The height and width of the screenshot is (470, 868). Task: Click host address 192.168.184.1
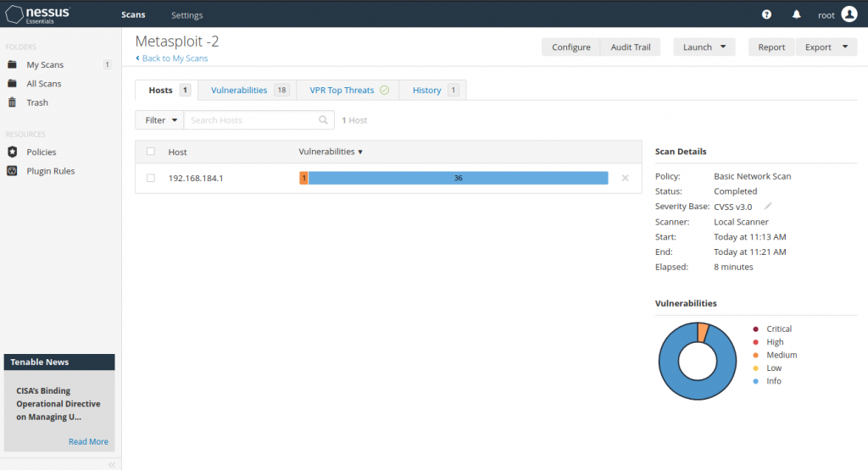tap(196, 178)
